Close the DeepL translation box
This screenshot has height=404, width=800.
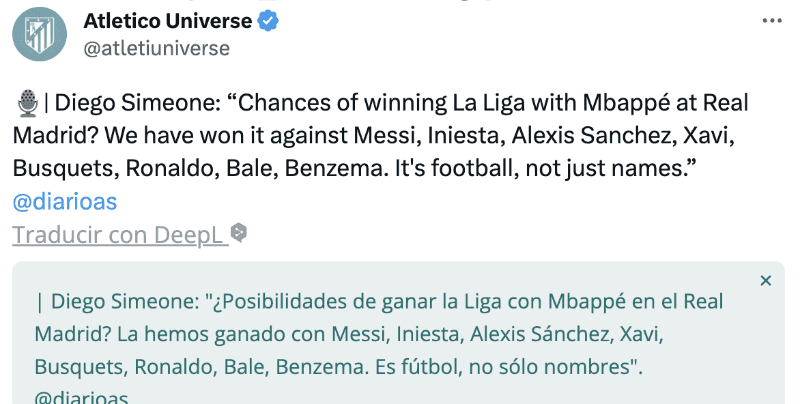coord(766,281)
